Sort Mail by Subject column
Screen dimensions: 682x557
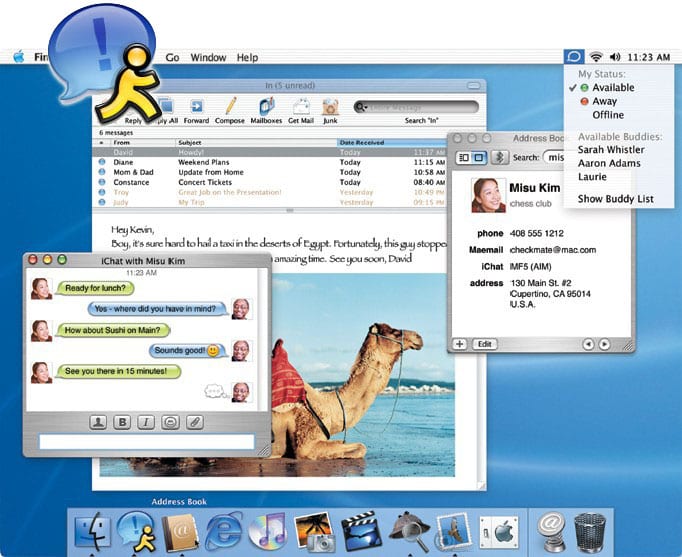(x=257, y=142)
